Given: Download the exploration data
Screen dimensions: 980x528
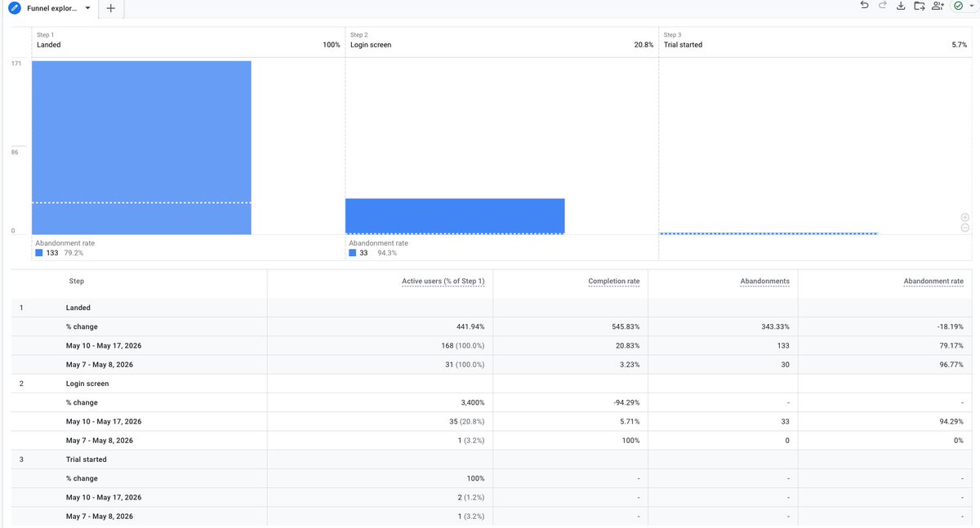Looking at the screenshot, I should pos(901,6).
